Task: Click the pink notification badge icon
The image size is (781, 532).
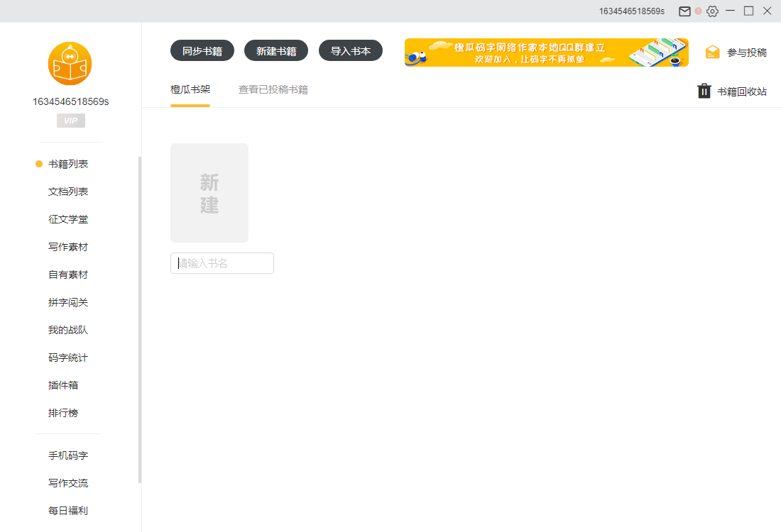Action: coord(697,11)
